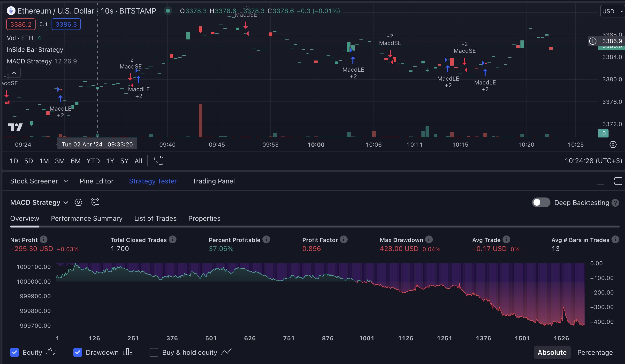Image resolution: width=625 pixels, height=364 pixels.
Task: Open Percent Profitable info icon
Action: click(266, 240)
